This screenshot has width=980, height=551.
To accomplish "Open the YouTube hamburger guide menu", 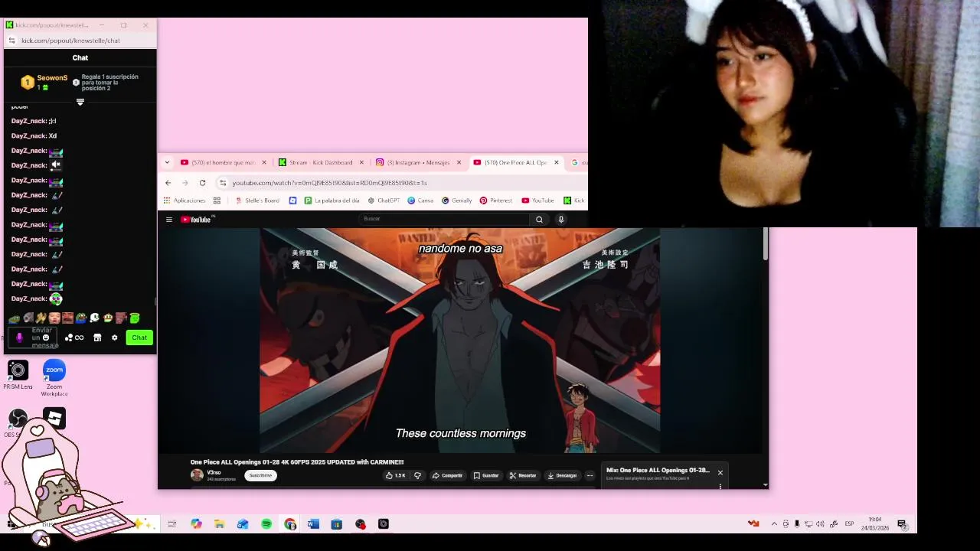I will [169, 220].
